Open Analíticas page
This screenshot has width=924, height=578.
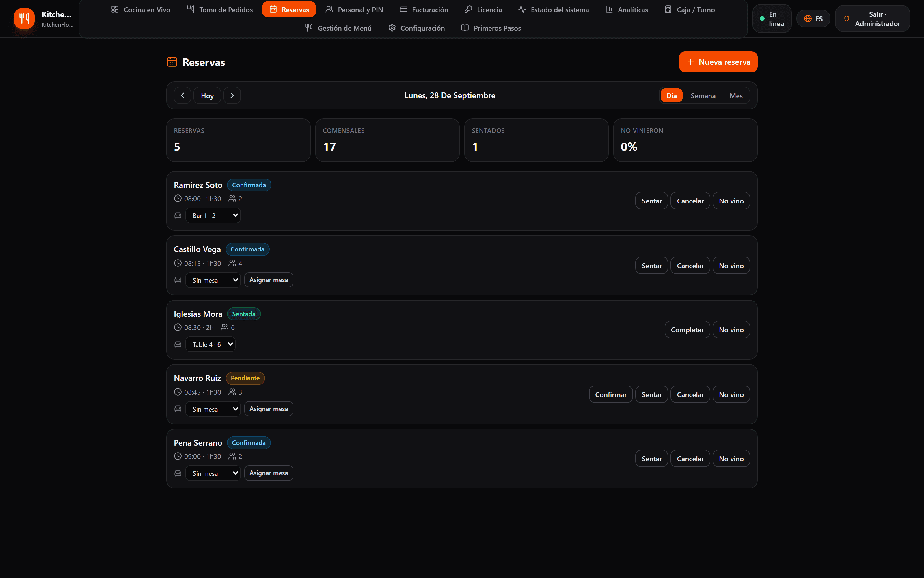pos(627,10)
